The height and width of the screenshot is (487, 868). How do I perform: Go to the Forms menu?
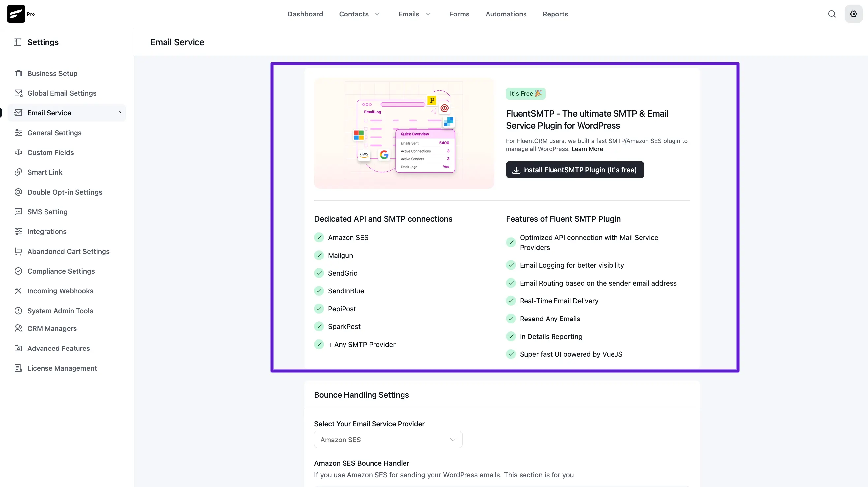(x=459, y=14)
